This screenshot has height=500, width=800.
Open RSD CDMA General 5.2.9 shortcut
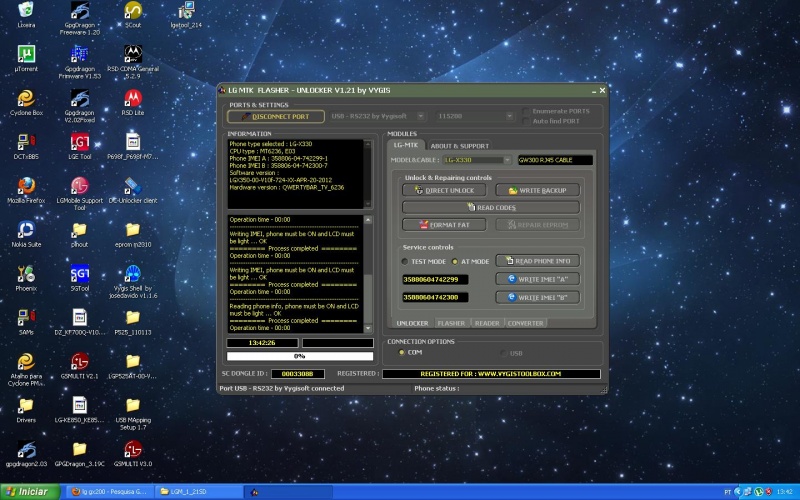click(x=133, y=62)
